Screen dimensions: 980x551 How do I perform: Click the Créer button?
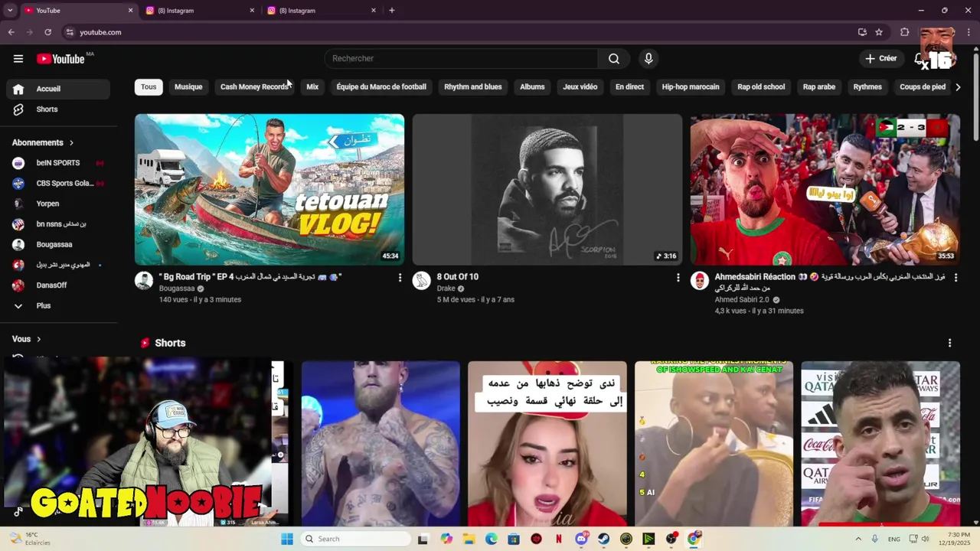pyautogui.click(x=881, y=58)
